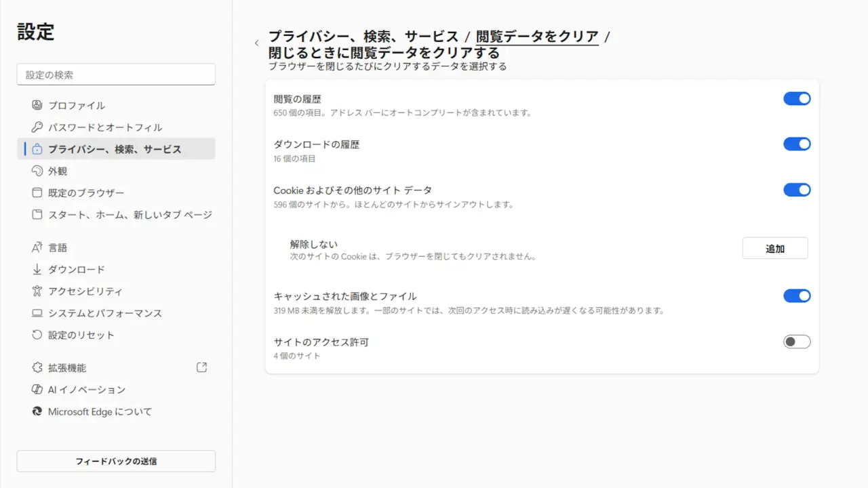Open extensions via external link icon
868x488 pixels.
click(x=201, y=367)
